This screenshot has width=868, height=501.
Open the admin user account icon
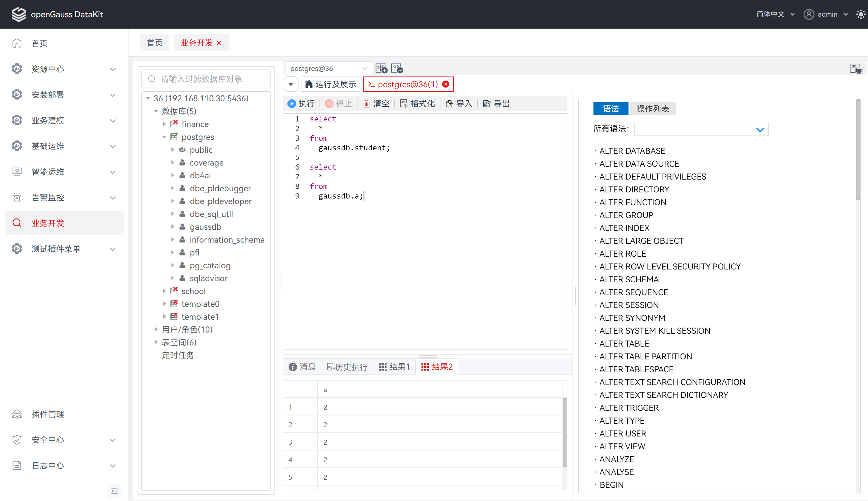tap(808, 14)
